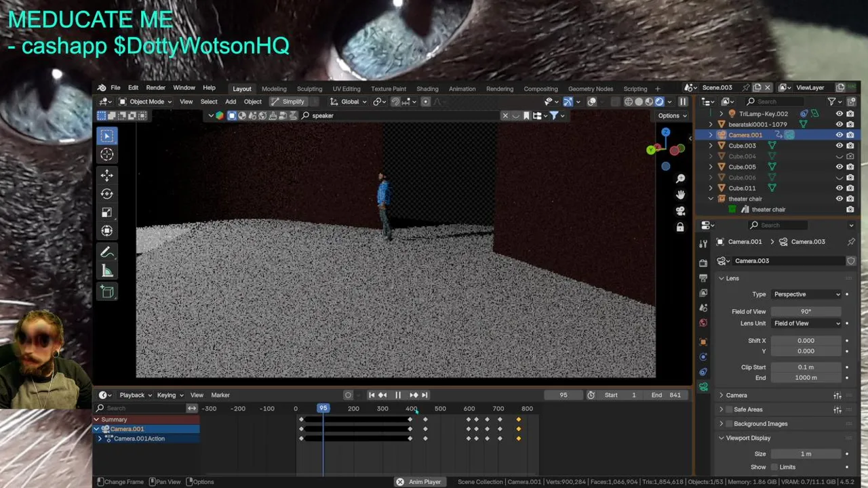Image resolution: width=868 pixels, height=488 pixels.
Task: Open the Options dropdown in viewport
Action: pyautogui.click(x=673, y=116)
